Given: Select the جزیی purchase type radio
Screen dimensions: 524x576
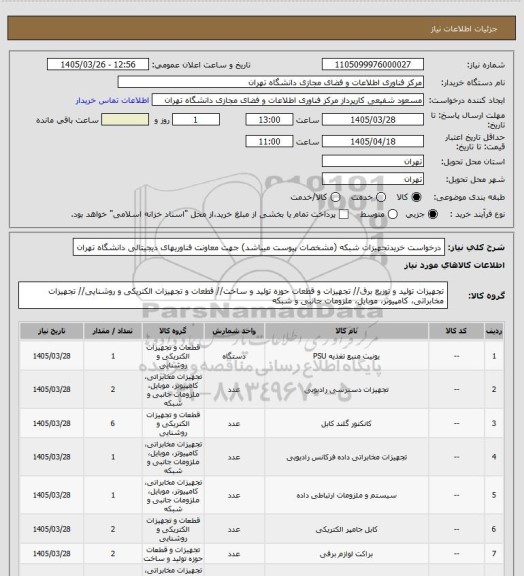Looking at the screenshot, I should (433, 214).
